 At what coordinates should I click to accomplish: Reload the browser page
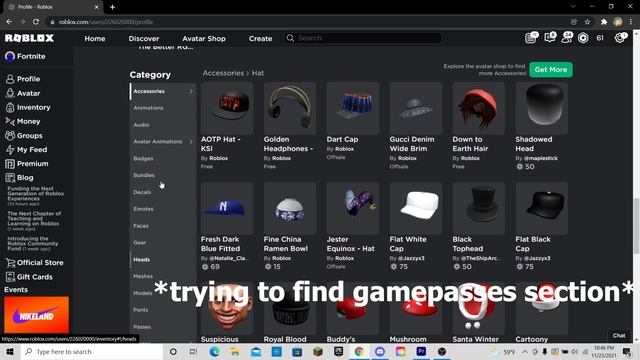[x=36, y=22]
